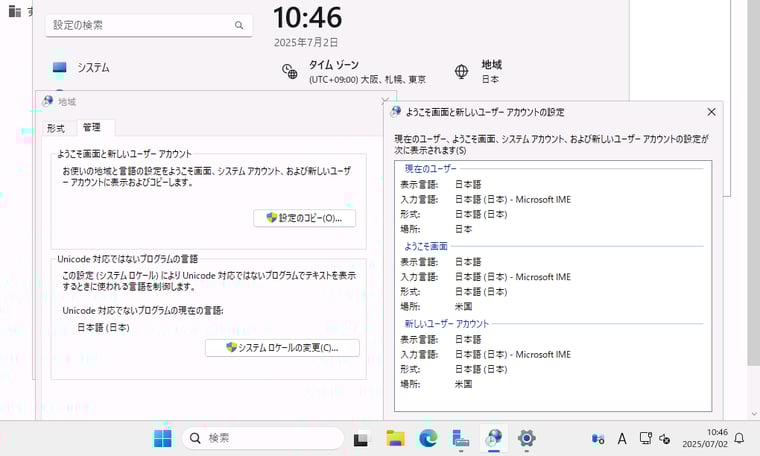Image resolution: width=760 pixels, height=456 pixels.
Task: Click システム ロケールの変更(C)... button
Action: (x=282, y=347)
